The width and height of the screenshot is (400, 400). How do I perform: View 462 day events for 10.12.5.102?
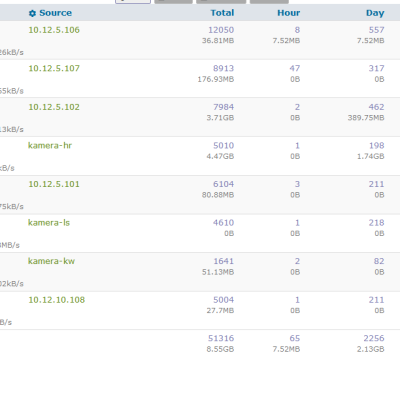pos(376,107)
